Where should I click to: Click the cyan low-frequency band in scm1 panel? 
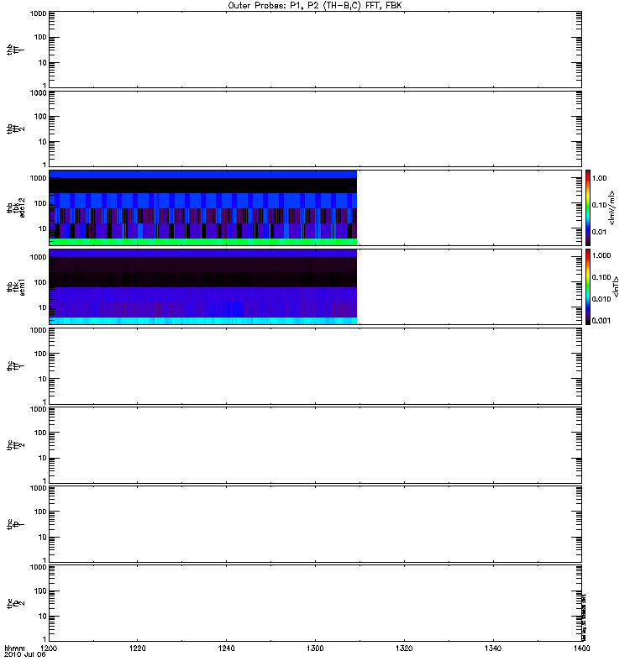click(203, 321)
